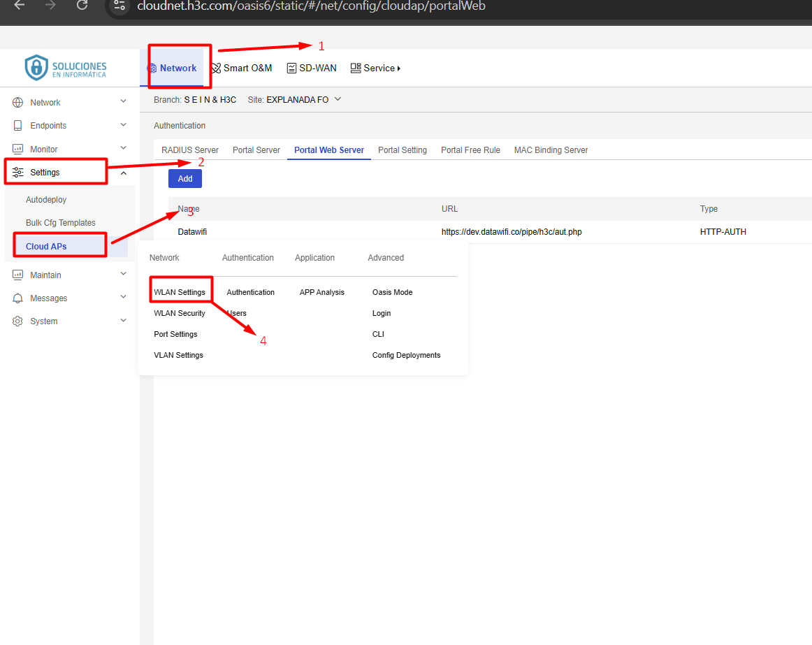Click the URL column header
Viewport: 812px width, 645px height.
click(449, 209)
